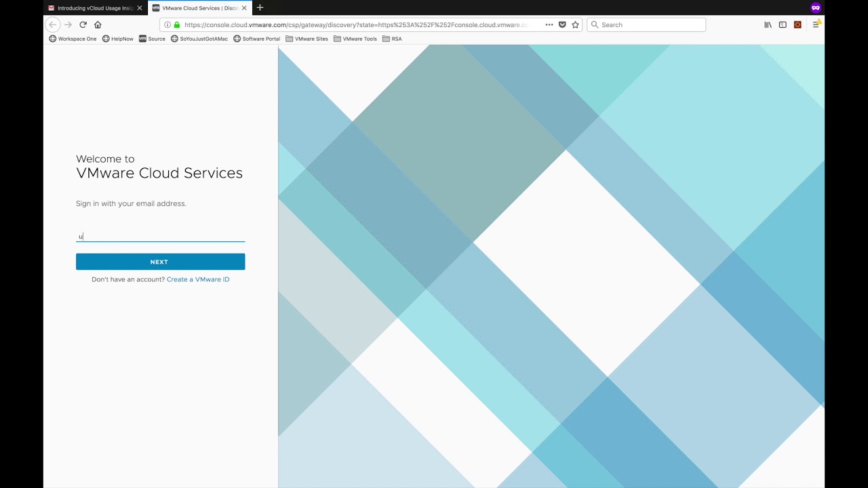Open the page actions ellipsis menu

[549, 24]
